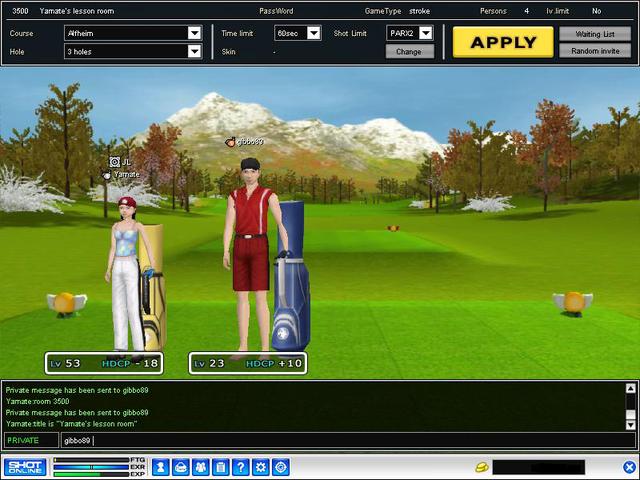The width and height of the screenshot is (640, 480).
Task: Click the blue X exit icon
Action: coord(629,467)
